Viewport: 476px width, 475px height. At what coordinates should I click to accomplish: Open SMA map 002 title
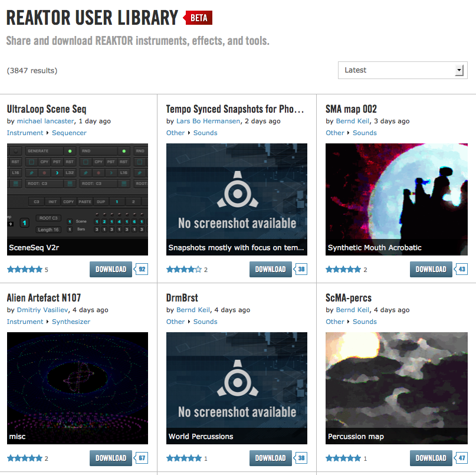pyautogui.click(x=351, y=109)
